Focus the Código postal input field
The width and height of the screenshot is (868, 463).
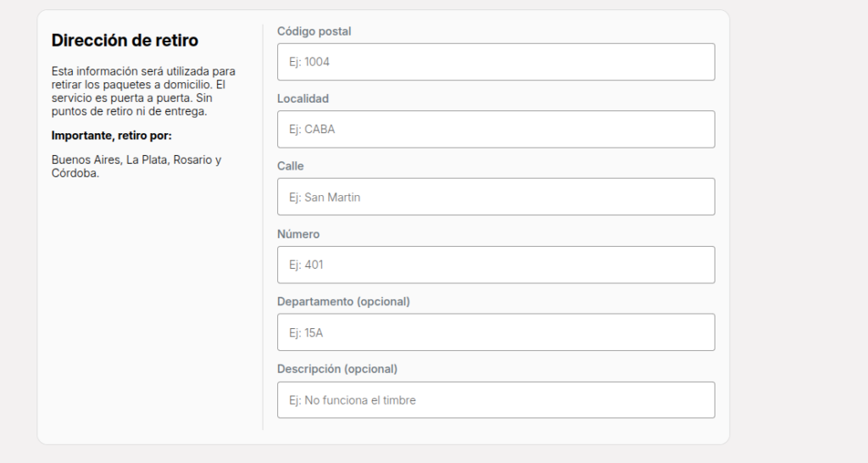[x=496, y=62]
